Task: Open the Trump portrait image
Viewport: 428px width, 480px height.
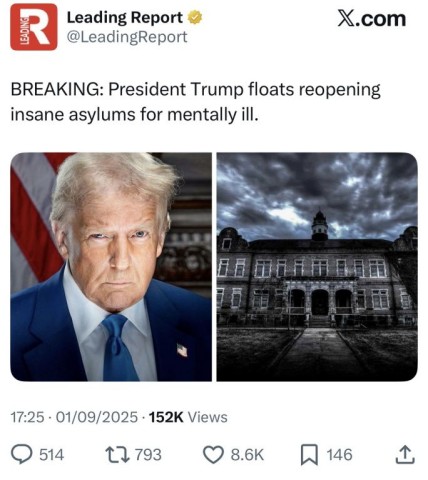Action: [x=111, y=267]
